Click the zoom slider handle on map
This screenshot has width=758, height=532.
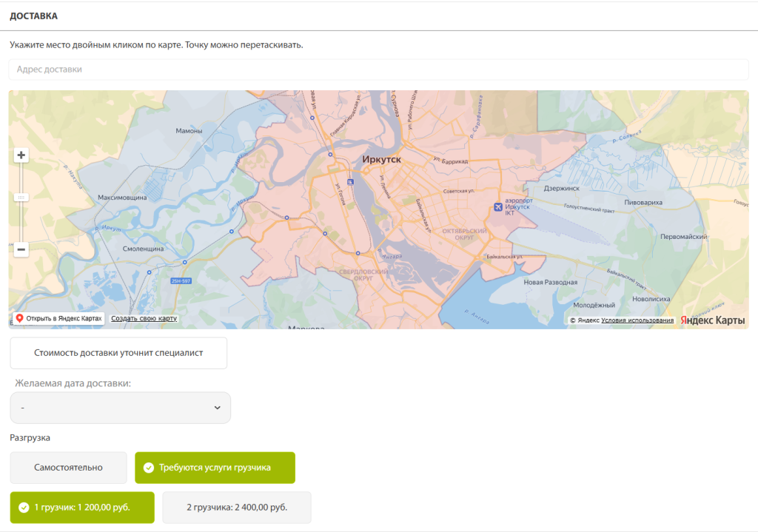click(21, 197)
